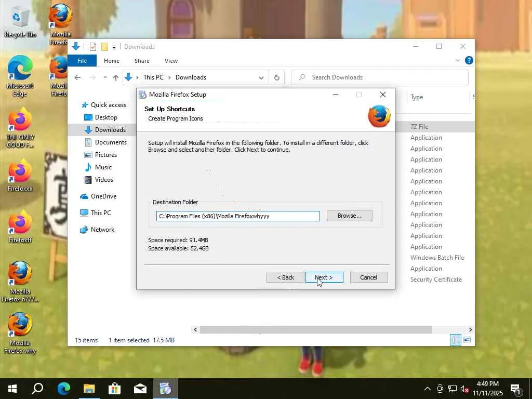Click Next button in Firefox Setup
532x399 pixels.
click(324, 277)
